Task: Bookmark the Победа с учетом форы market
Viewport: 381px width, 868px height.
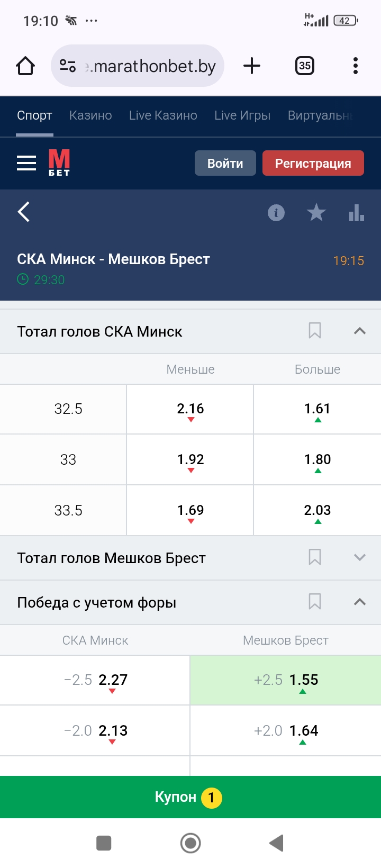Action: pos(315,602)
